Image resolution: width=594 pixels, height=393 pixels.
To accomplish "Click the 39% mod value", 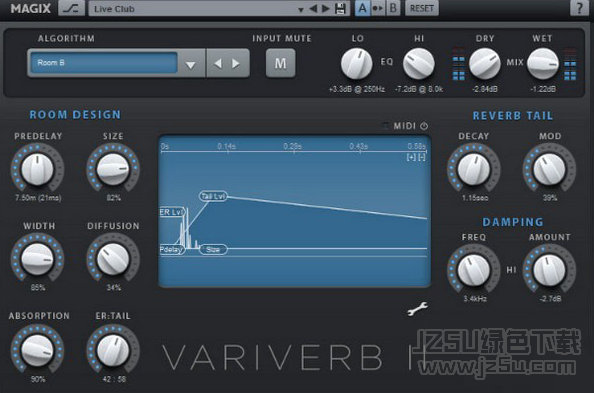I will click(x=550, y=198).
